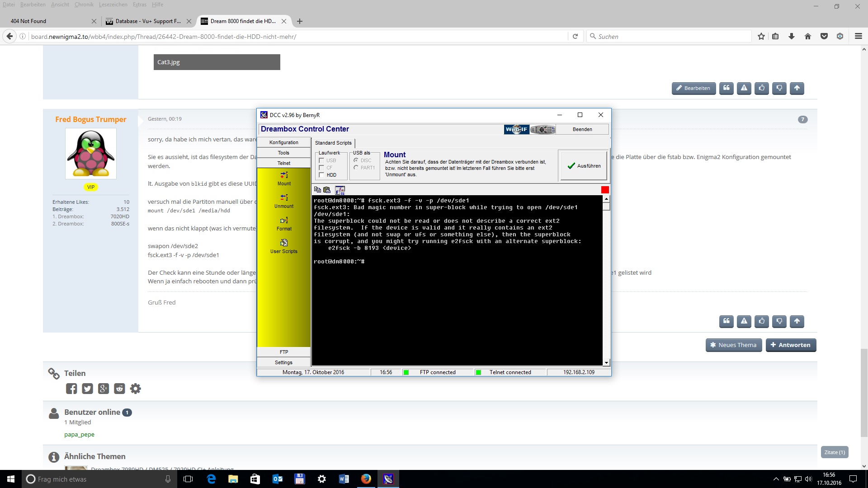
Task: Open the Lesezeichen menu
Action: click(113, 5)
